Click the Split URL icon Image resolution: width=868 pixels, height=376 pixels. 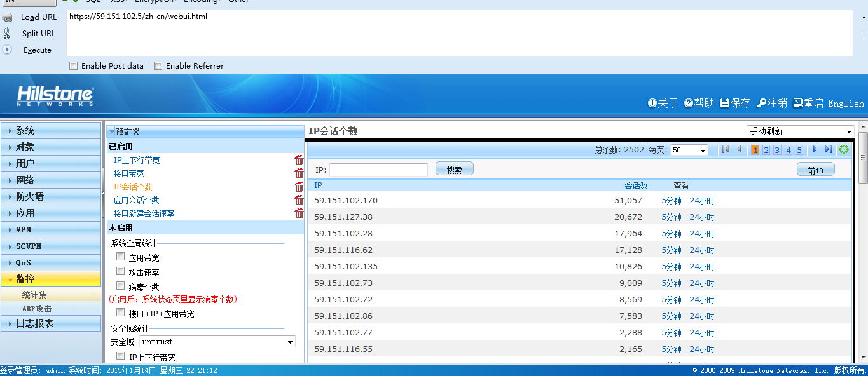[8, 34]
